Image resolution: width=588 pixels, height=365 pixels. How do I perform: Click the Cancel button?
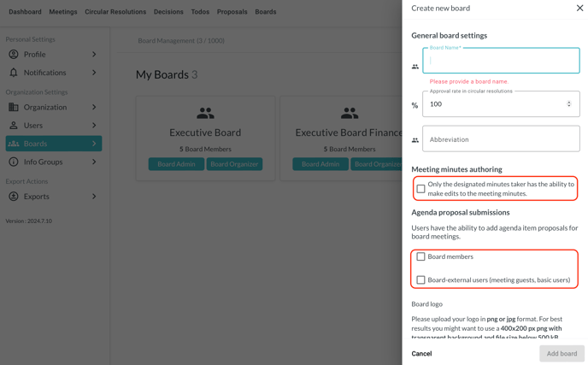[x=421, y=354]
